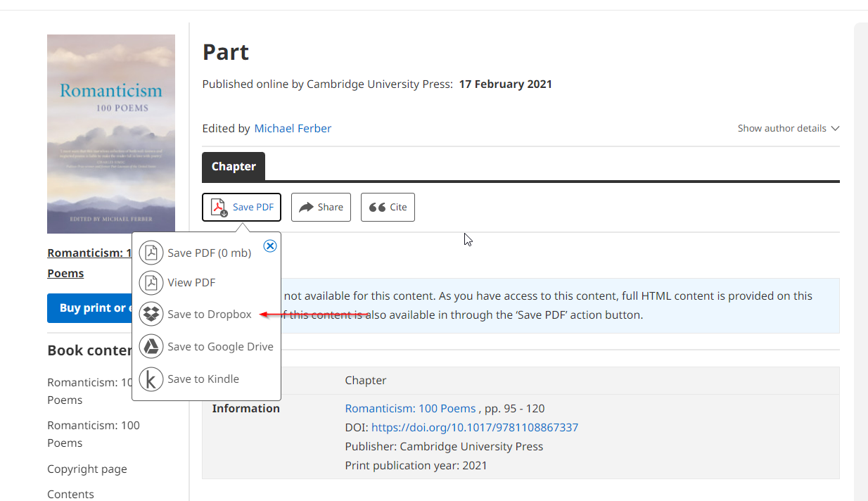This screenshot has width=868, height=501.
Task: Click the Cite quotation marks icon
Action: click(377, 208)
